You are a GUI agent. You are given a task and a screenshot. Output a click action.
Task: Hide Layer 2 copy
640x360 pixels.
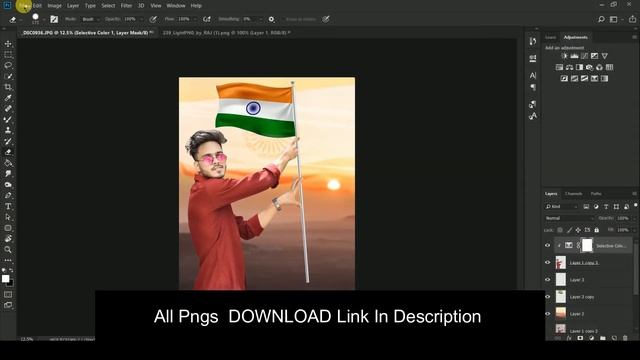coord(548,297)
